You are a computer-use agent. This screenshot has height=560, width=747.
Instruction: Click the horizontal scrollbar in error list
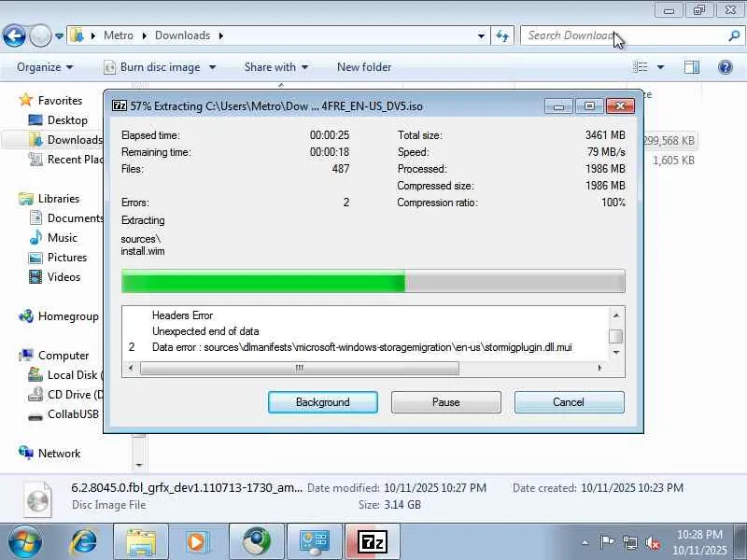[x=300, y=368]
